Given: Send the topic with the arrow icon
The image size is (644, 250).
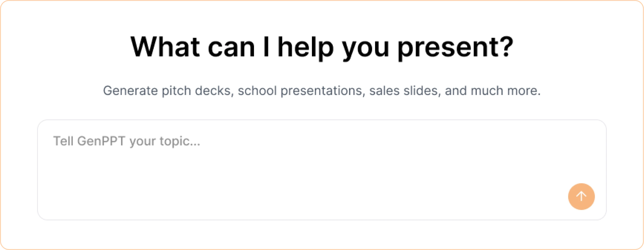Looking at the screenshot, I should [x=581, y=197].
